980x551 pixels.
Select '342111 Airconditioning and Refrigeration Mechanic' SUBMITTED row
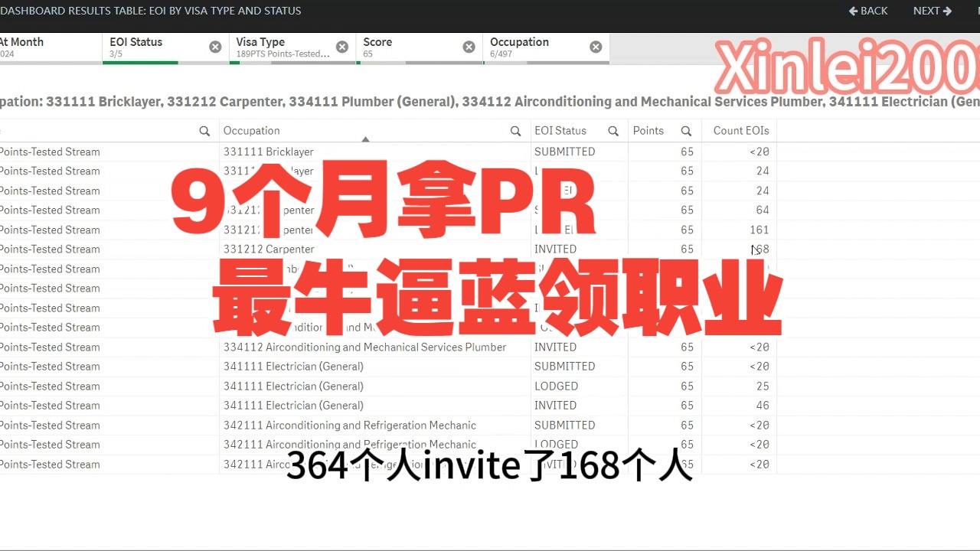(x=350, y=425)
